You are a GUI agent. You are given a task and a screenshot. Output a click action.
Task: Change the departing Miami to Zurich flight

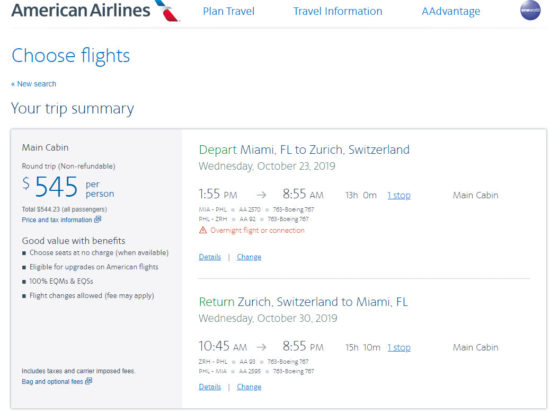coord(249,257)
